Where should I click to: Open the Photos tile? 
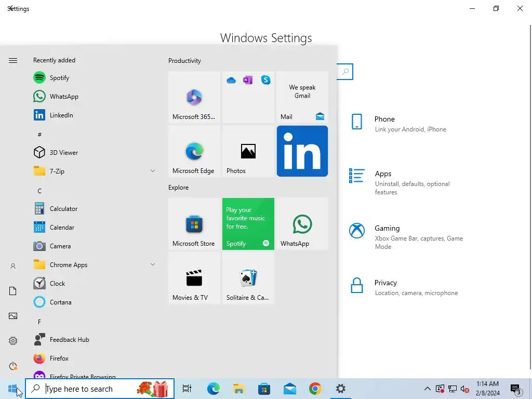pyautogui.click(x=248, y=151)
